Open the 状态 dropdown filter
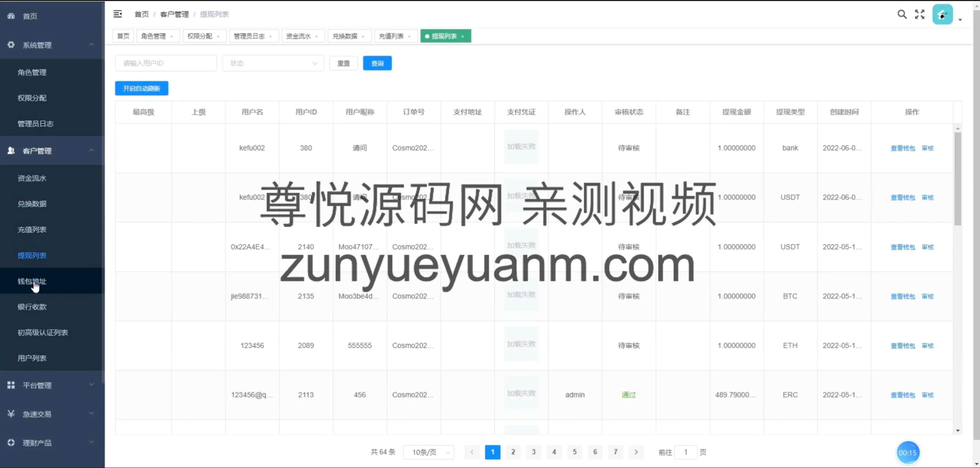Image resolution: width=980 pixels, height=468 pixels. tap(273, 63)
